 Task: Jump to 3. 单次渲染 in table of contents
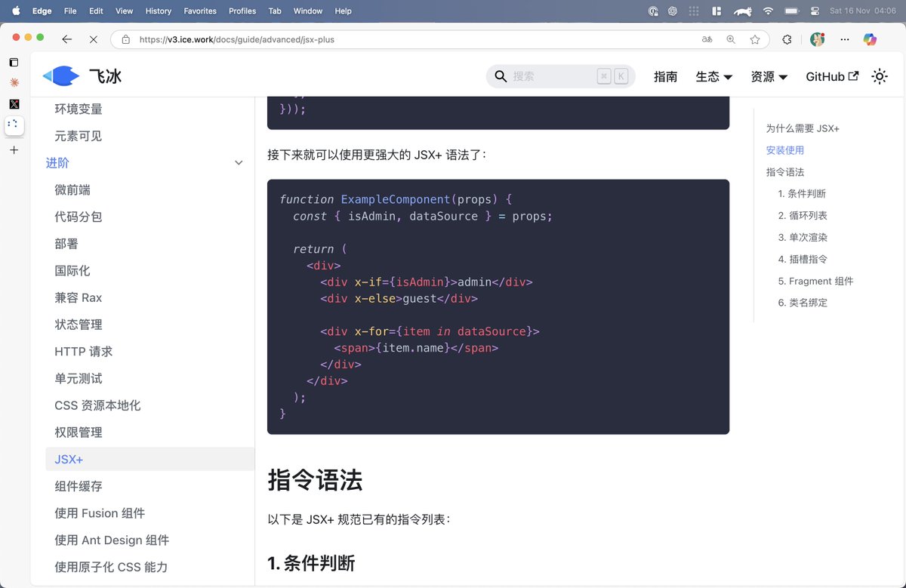[803, 237]
